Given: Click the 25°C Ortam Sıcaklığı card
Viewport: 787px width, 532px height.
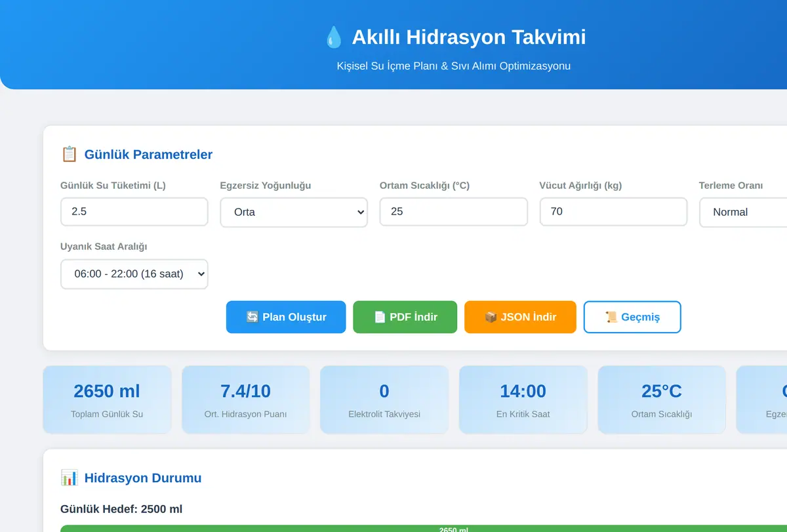Looking at the screenshot, I should (x=662, y=399).
